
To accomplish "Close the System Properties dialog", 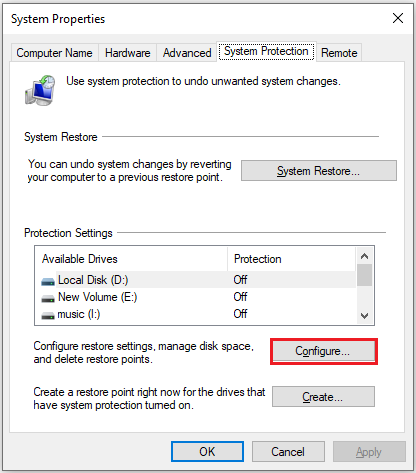I will [398, 18].
